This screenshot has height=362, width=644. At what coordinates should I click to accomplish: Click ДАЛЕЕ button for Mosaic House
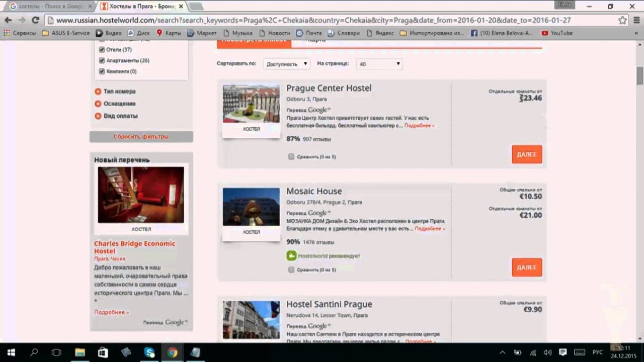(x=527, y=267)
